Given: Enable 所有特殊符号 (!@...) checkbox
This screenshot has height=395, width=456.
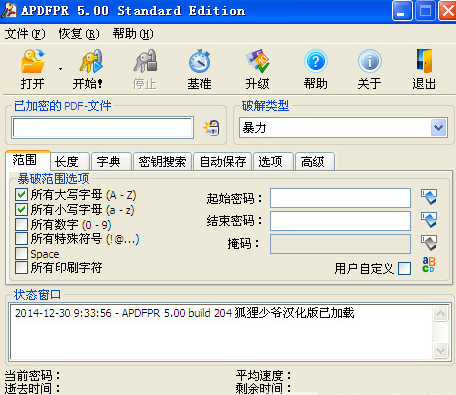Looking at the screenshot, I should (x=21, y=239).
